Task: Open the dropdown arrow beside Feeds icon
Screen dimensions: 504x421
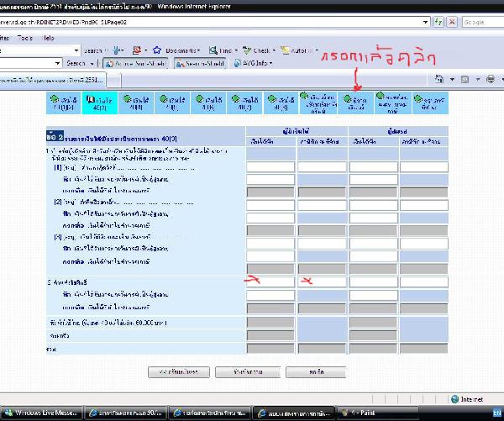Action: [x=478, y=79]
